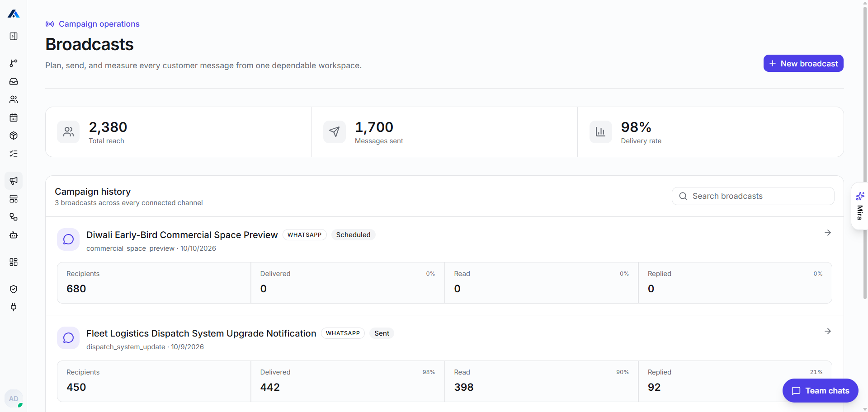Click the WHATSAPP tag on Fleet Logistics broadcast

point(343,333)
